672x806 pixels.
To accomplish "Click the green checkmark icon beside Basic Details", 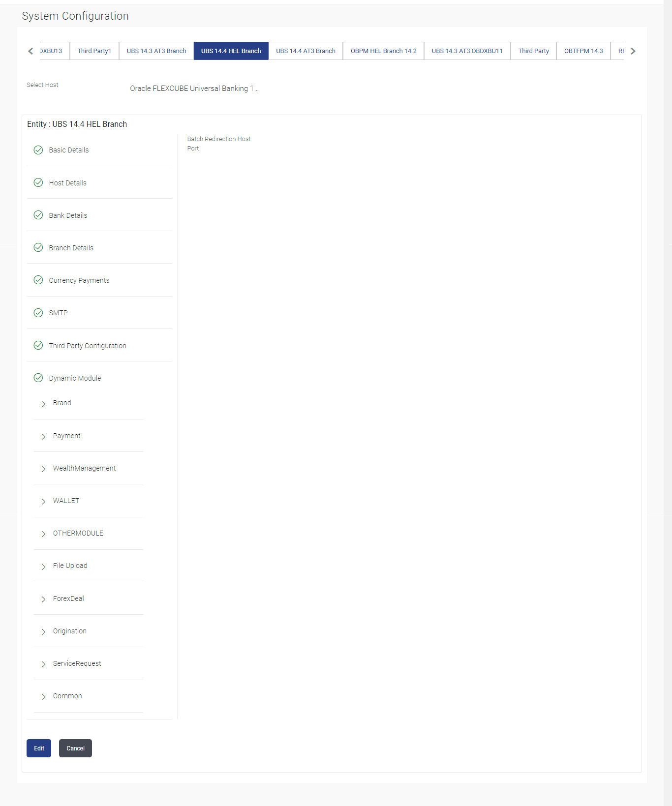I will [38, 150].
